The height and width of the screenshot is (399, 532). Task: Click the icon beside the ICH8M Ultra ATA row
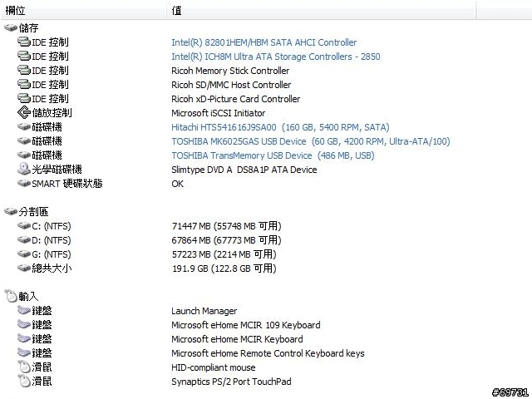[x=24, y=56]
